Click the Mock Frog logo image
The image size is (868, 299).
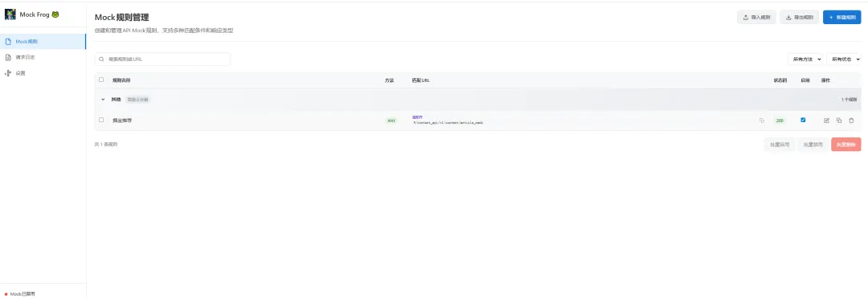coord(10,14)
